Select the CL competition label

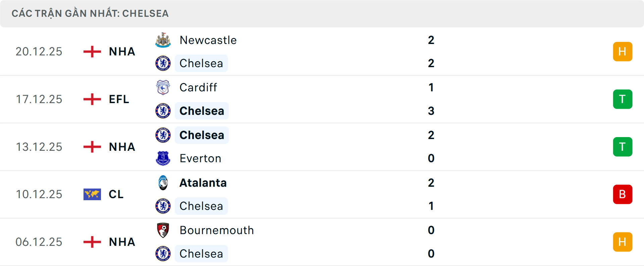pos(116,194)
